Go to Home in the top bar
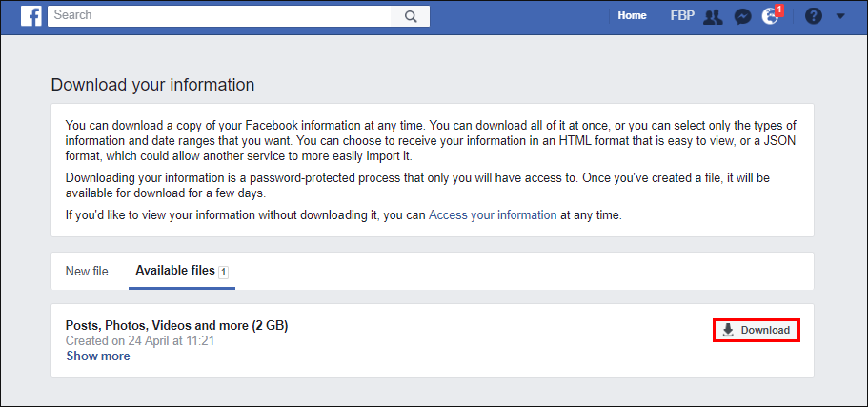This screenshot has width=868, height=407. tap(632, 16)
